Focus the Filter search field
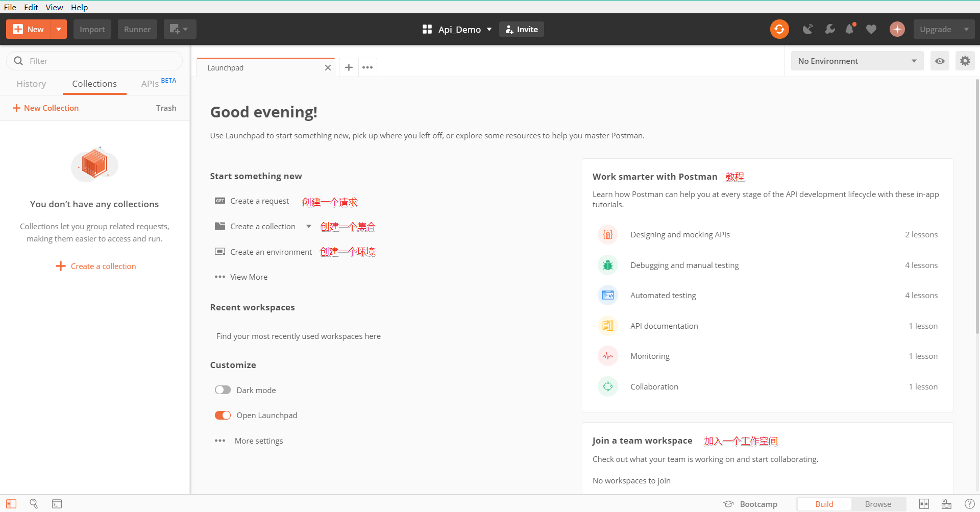The image size is (980, 512). point(94,61)
